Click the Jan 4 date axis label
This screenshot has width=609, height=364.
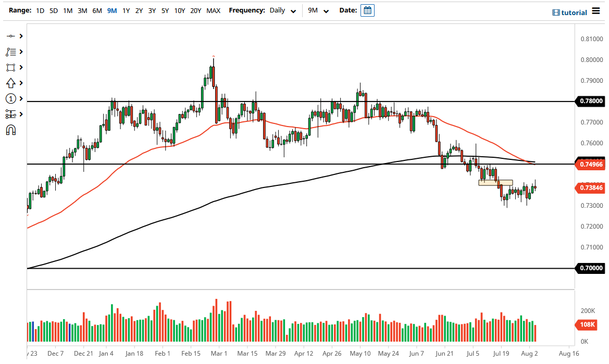tap(106, 354)
